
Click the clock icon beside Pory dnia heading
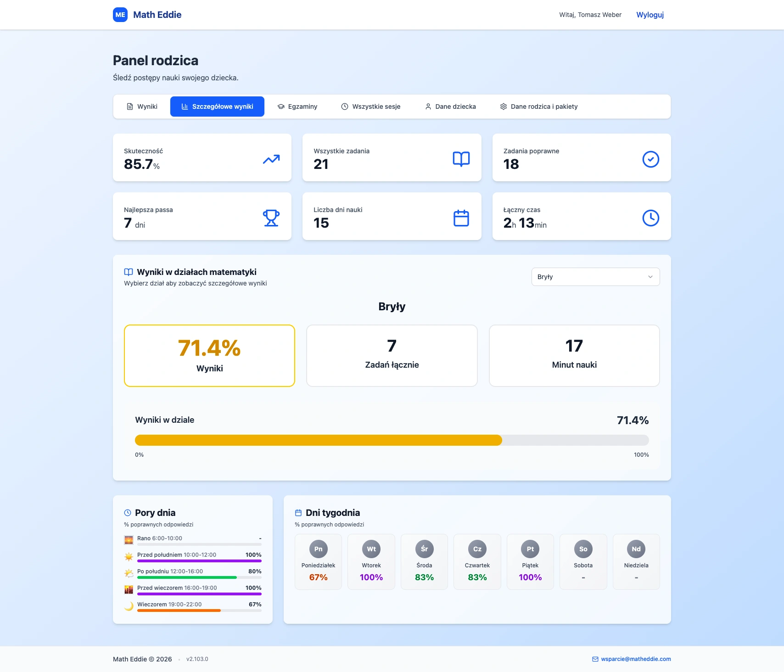[128, 513]
